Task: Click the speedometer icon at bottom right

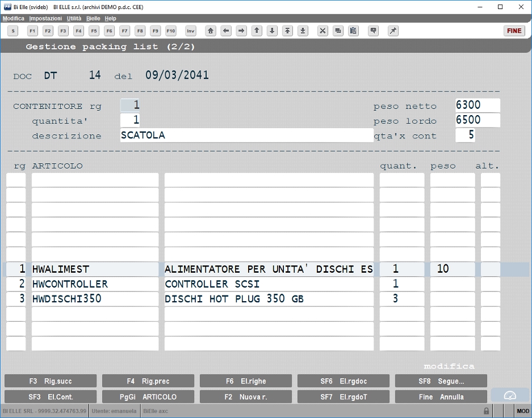Action: tap(510, 396)
